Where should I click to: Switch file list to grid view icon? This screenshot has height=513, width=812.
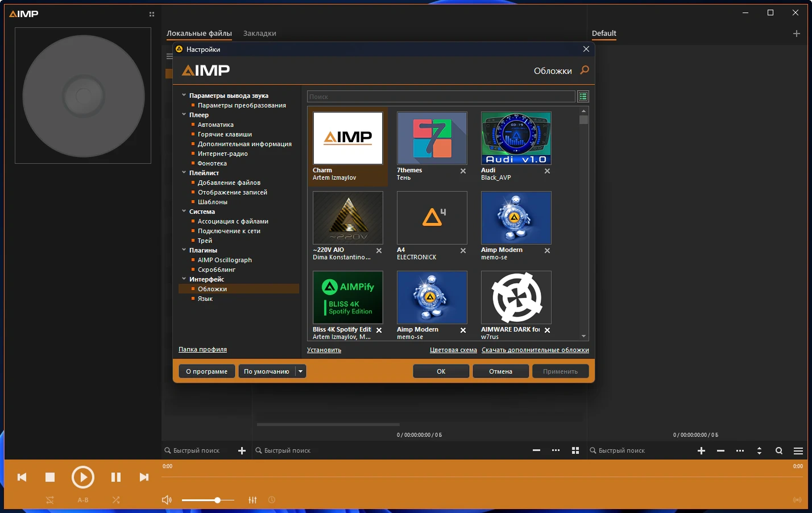coord(575,450)
